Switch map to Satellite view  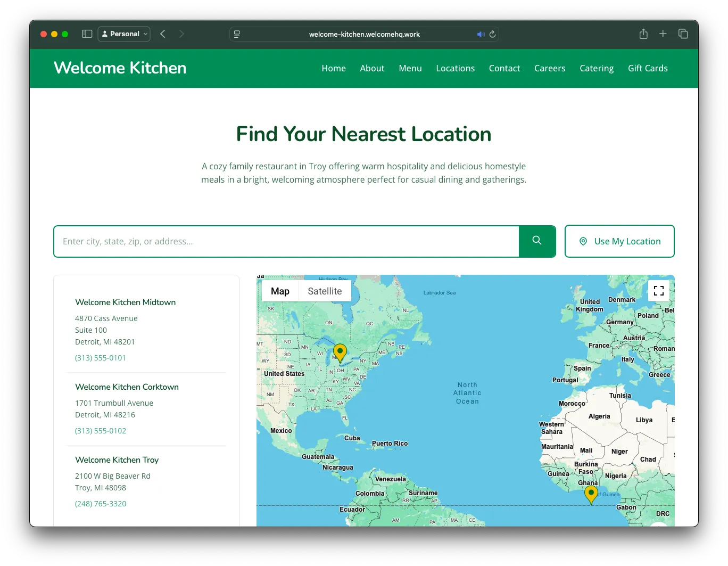point(325,291)
